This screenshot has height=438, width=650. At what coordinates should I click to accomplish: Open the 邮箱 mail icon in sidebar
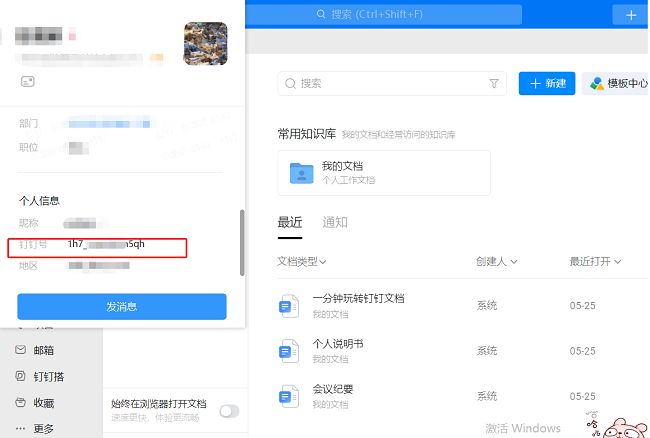point(21,350)
